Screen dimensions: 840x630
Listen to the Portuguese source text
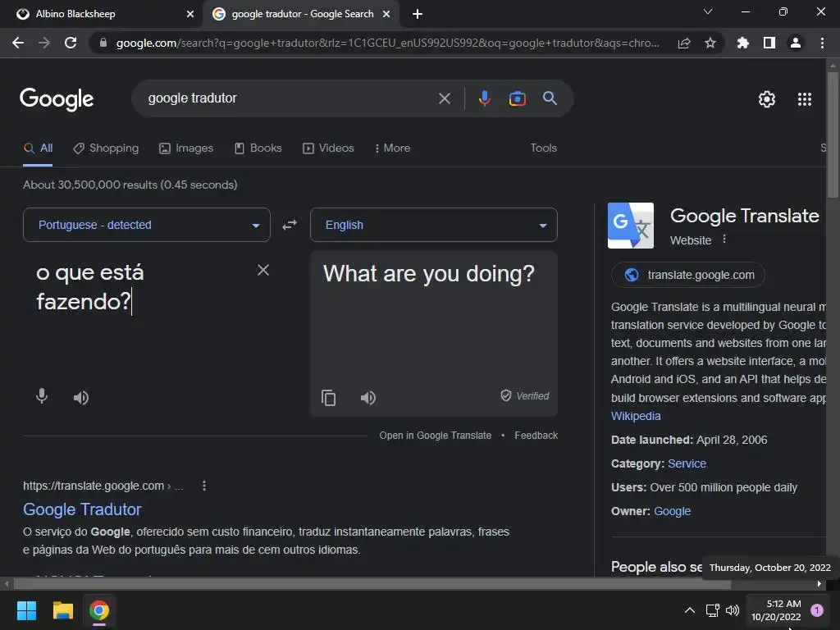tap(81, 398)
